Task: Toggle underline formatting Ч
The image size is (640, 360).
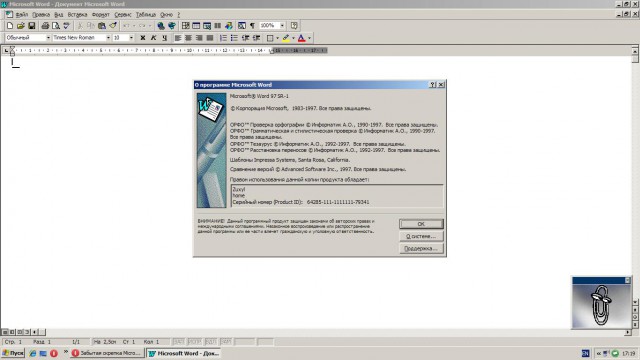Action: (164, 38)
